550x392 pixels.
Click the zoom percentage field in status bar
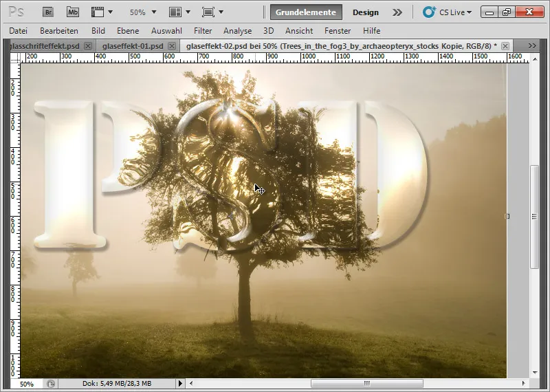tap(27, 384)
